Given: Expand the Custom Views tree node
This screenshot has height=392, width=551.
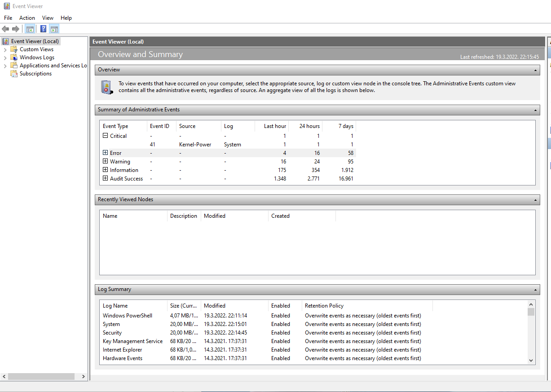Looking at the screenshot, I should tap(5, 49).
